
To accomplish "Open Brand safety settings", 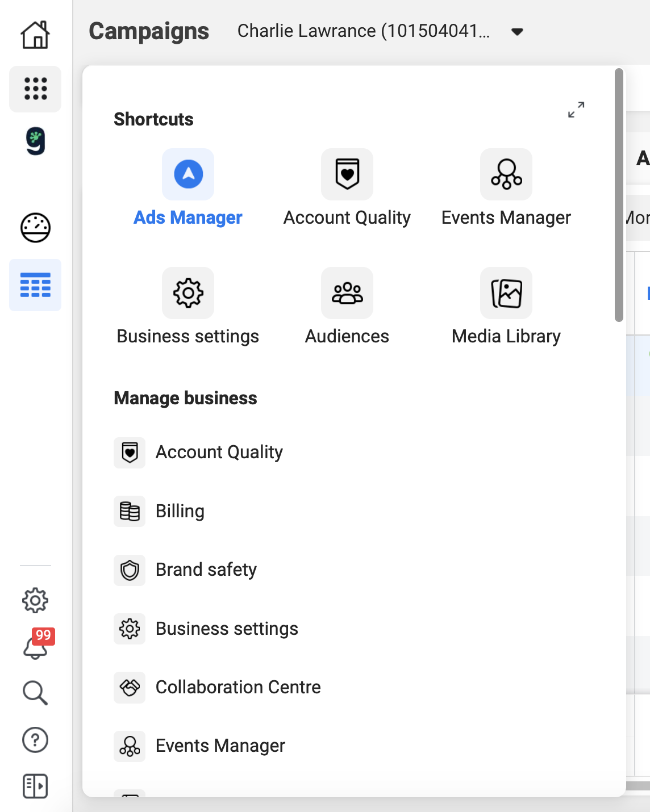I will coord(206,570).
